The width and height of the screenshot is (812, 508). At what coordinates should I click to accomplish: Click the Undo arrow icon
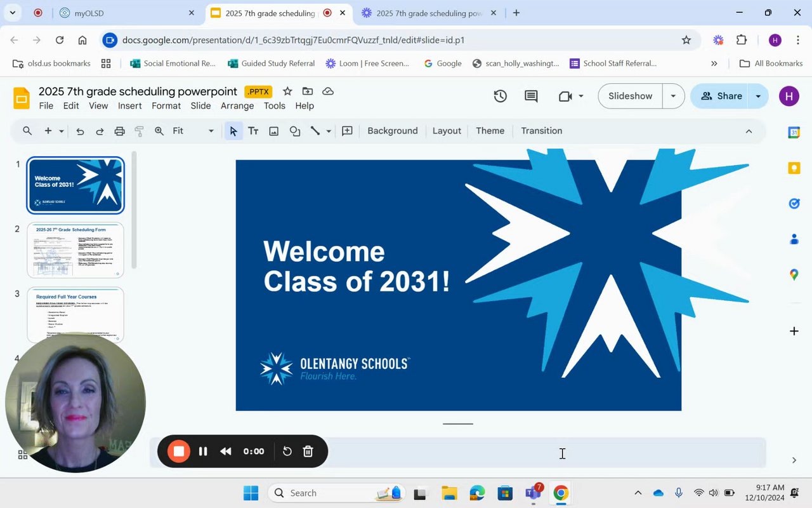click(x=80, y=131)
